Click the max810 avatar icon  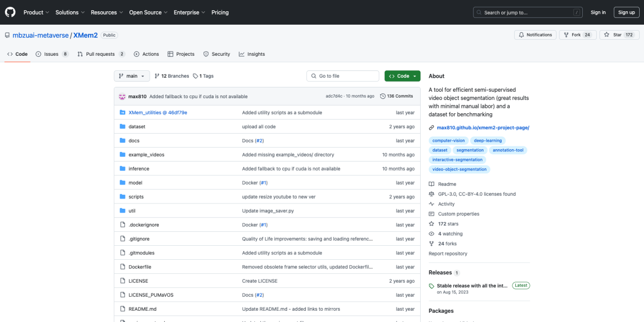pos(122,97)
